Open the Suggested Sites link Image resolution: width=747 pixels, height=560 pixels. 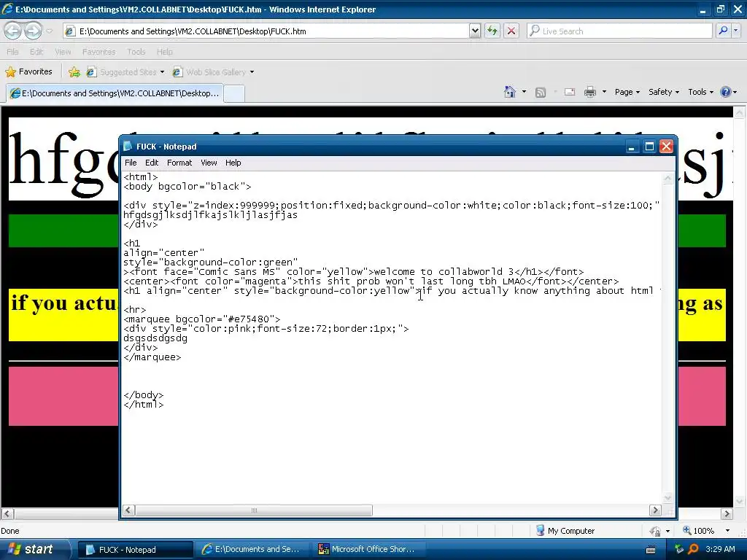tap(125, 72)
